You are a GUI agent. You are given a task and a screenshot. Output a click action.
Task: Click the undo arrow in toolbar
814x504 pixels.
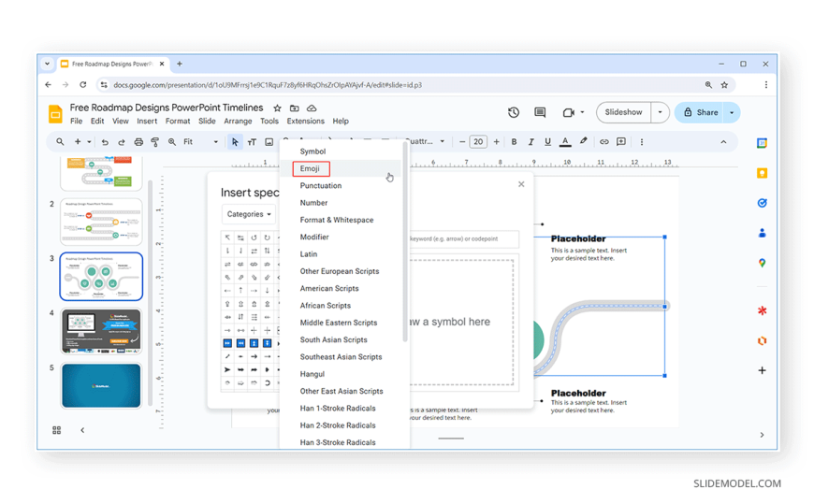(x=105, y=142)
